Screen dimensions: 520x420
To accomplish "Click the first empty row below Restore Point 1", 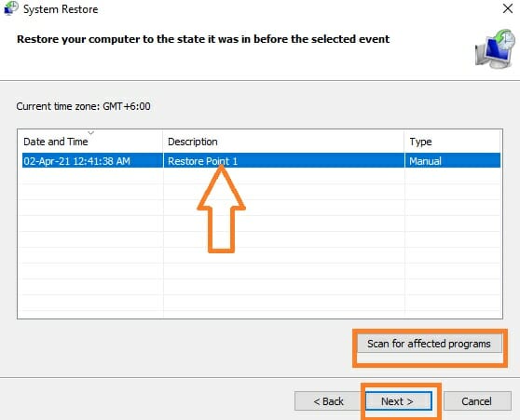I will pos(260,176).
